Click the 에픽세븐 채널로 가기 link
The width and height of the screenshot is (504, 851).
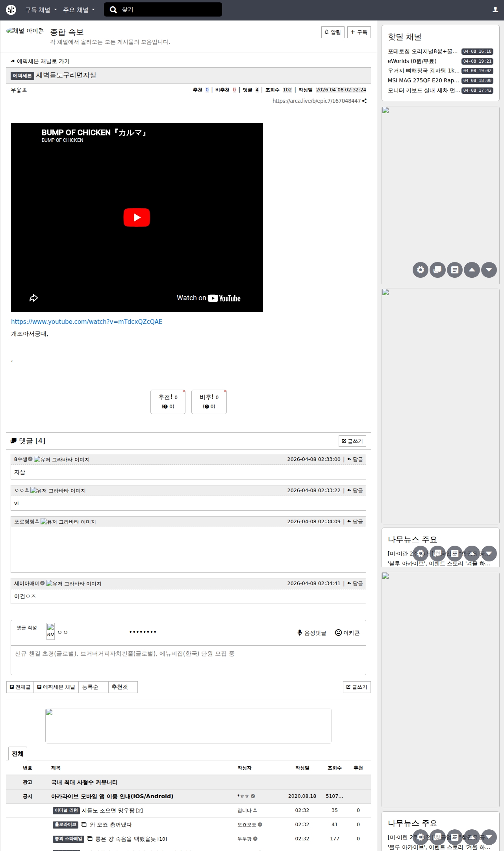click(40, 61)
